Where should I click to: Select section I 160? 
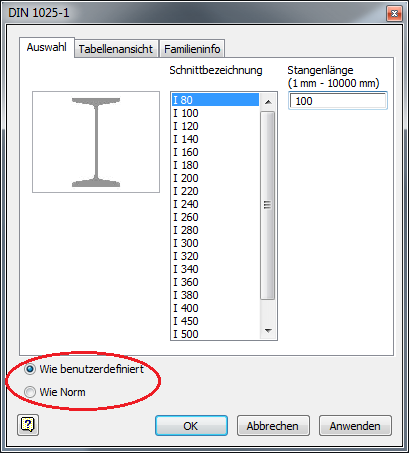click(215, 152)
